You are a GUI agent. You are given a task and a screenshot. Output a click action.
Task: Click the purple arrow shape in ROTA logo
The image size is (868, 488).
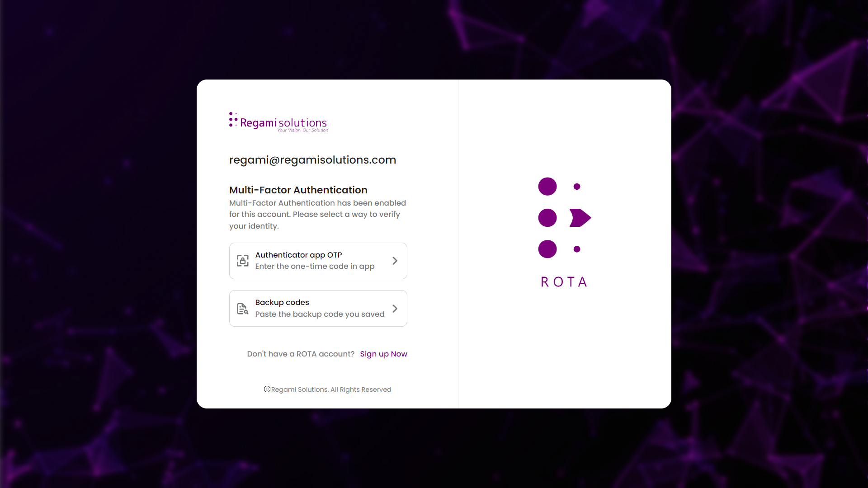click(580, 218)
